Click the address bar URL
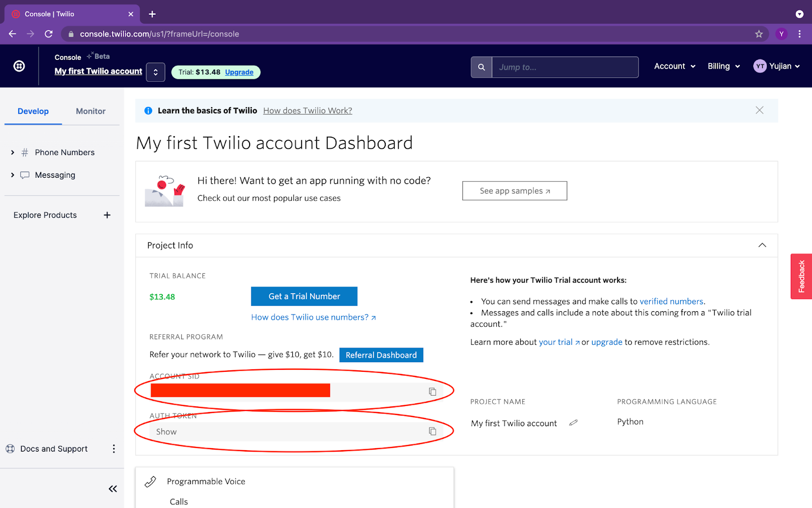 159,34
